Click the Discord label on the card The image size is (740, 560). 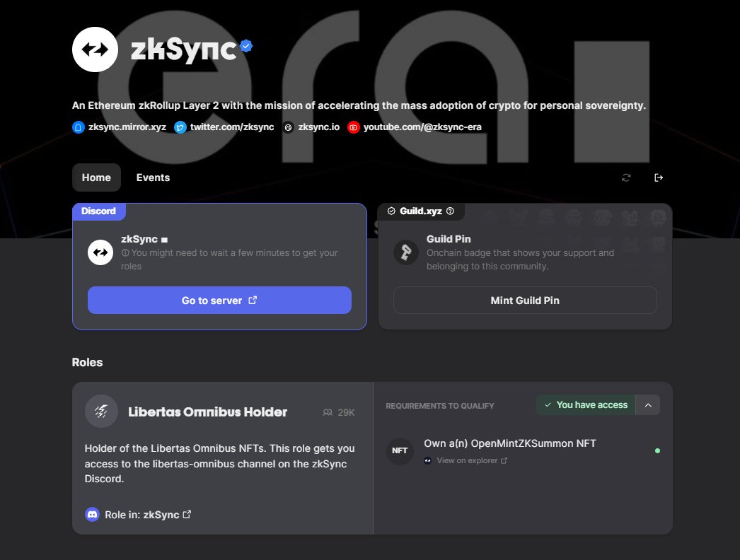coord(98,211)
